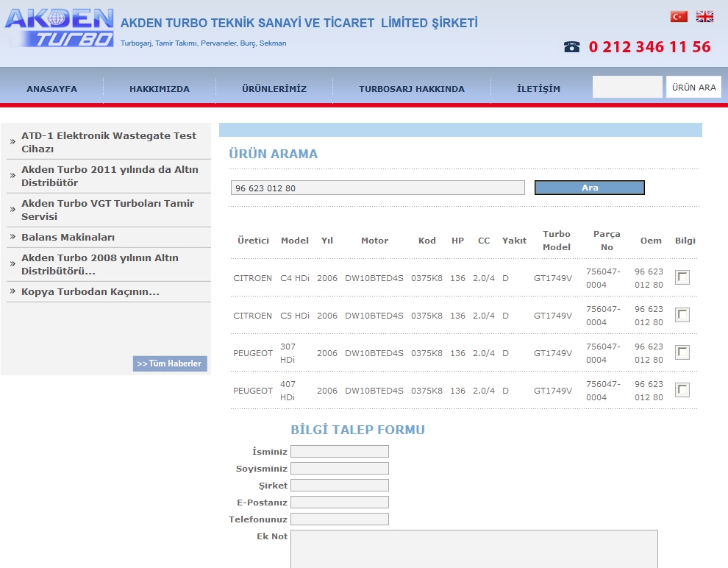
Task: Click arrow bullet before ATD-1 Elektronik Wastegate
Action: coord(13,142)
